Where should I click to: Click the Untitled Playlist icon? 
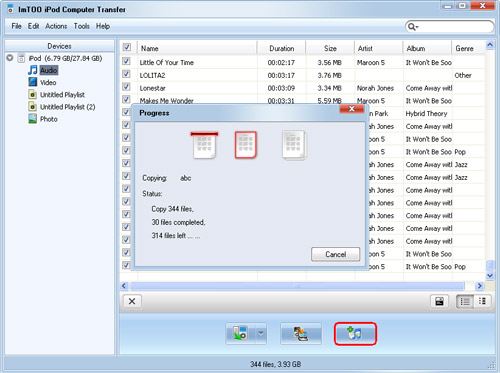point(33,95)
